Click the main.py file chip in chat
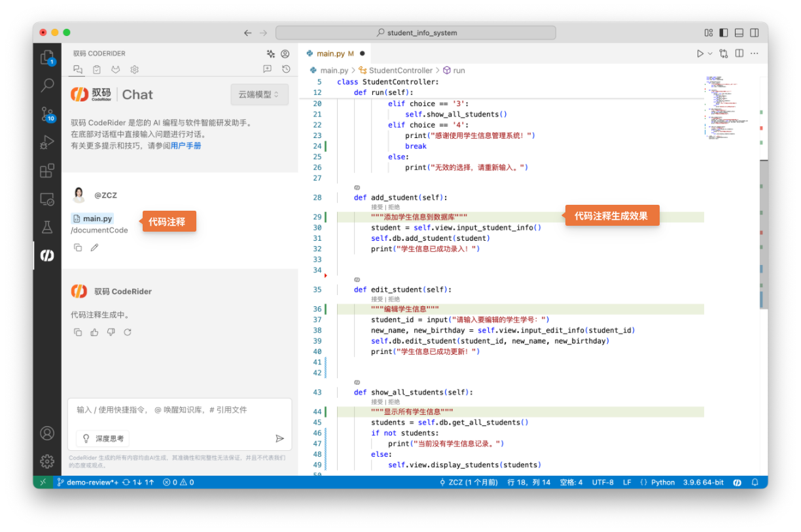Image resolution: width=801 pixels, height=532 pixels. coord(92,219)
